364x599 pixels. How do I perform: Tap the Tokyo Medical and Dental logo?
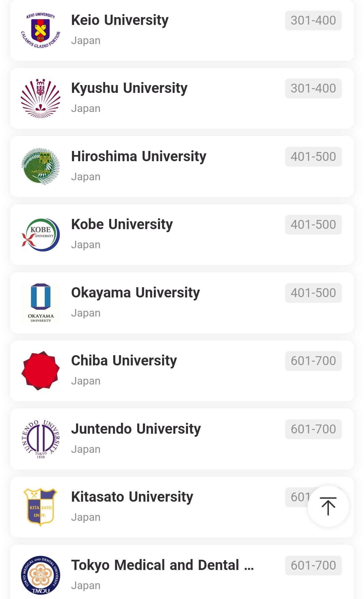(x=41, y=575)
